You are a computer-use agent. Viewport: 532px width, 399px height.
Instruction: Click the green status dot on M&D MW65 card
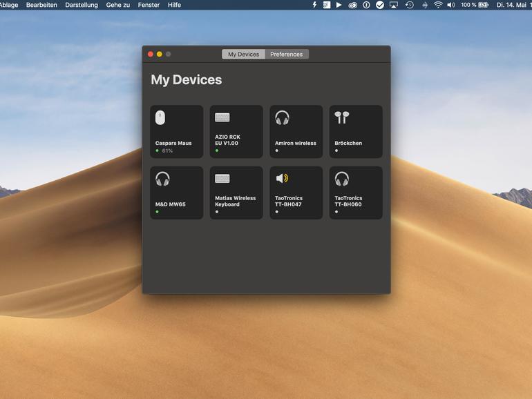tap(157, 211)
